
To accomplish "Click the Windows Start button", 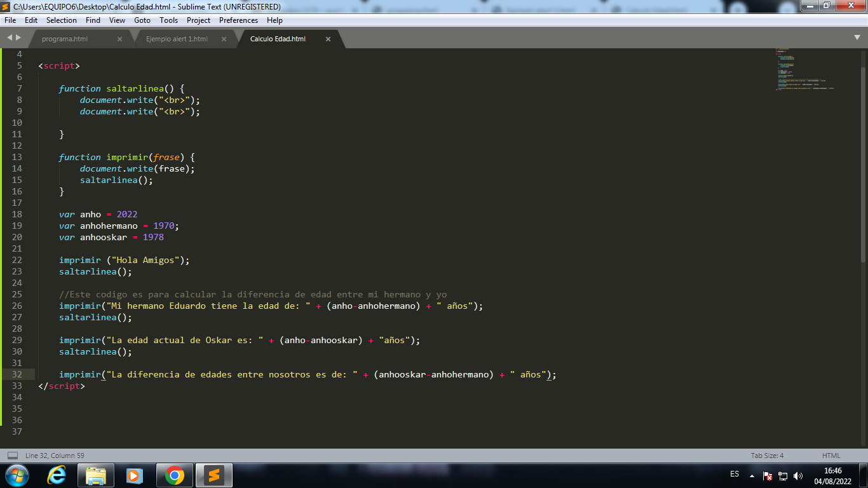I will click(17, 475).
